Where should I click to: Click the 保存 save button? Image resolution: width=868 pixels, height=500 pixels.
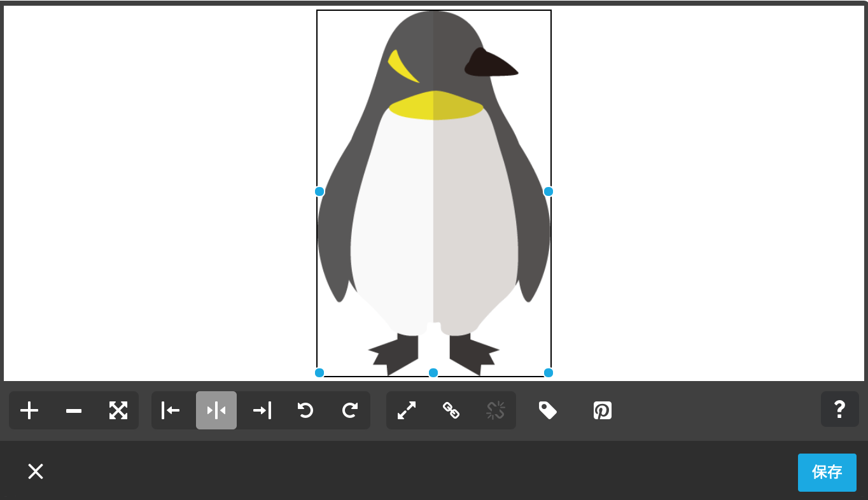tap(827, 473)
